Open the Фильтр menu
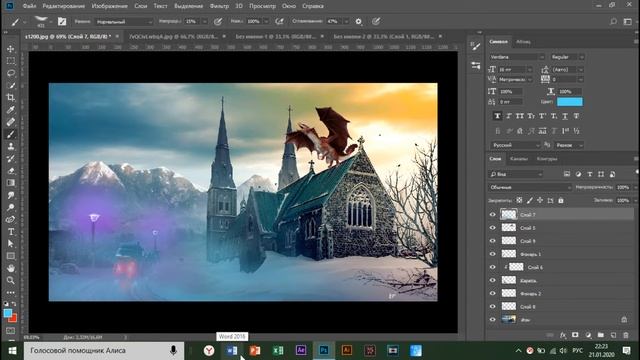The height and width of the screenshot is (360, 640). coord(219,6)
